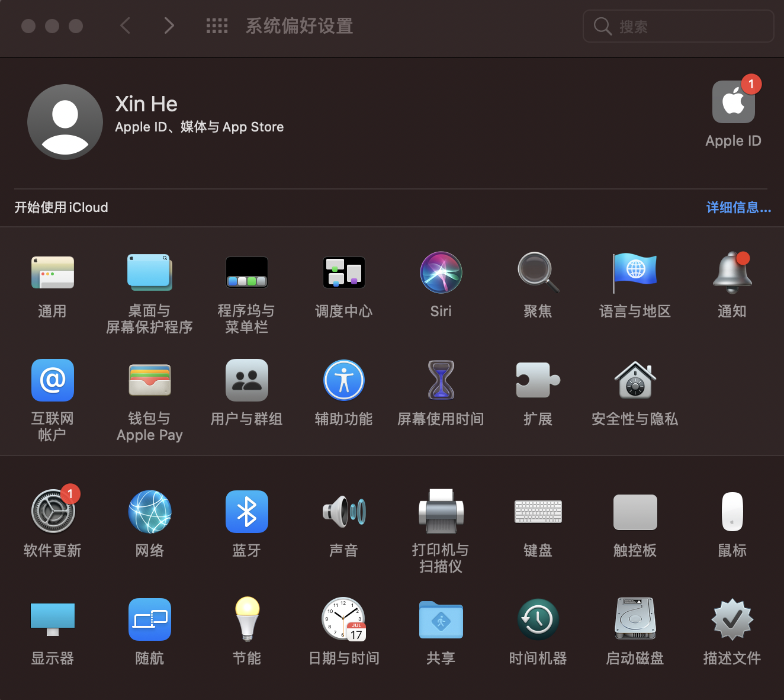Viewport: 784px width, 700px height.
Task: Open 调度中心 (Mission Control) pane
Action: pyautogui.click(x=344, y=273)
